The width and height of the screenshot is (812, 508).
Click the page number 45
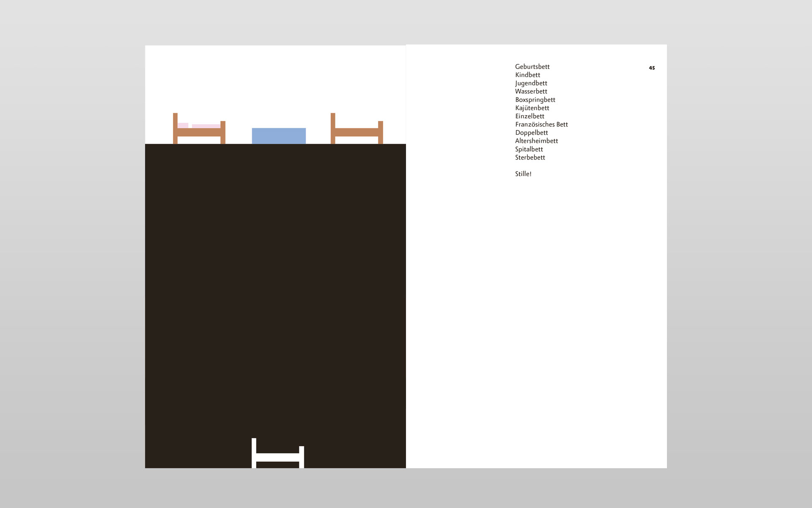click(x=652, y=68)
